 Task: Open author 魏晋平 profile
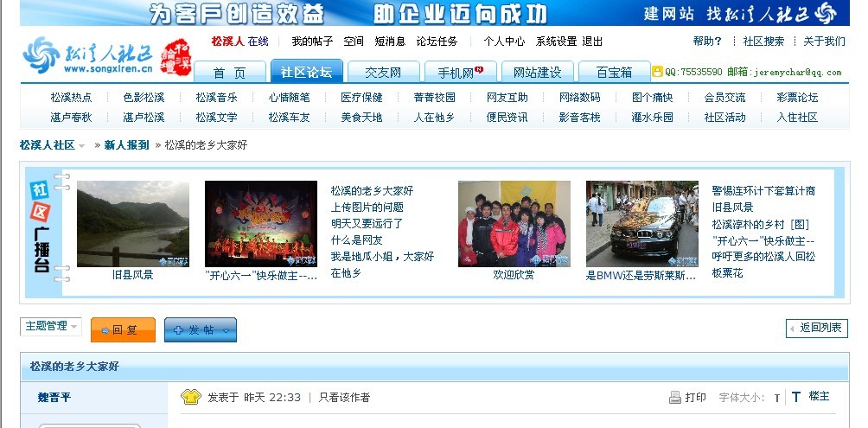[54, 398]
